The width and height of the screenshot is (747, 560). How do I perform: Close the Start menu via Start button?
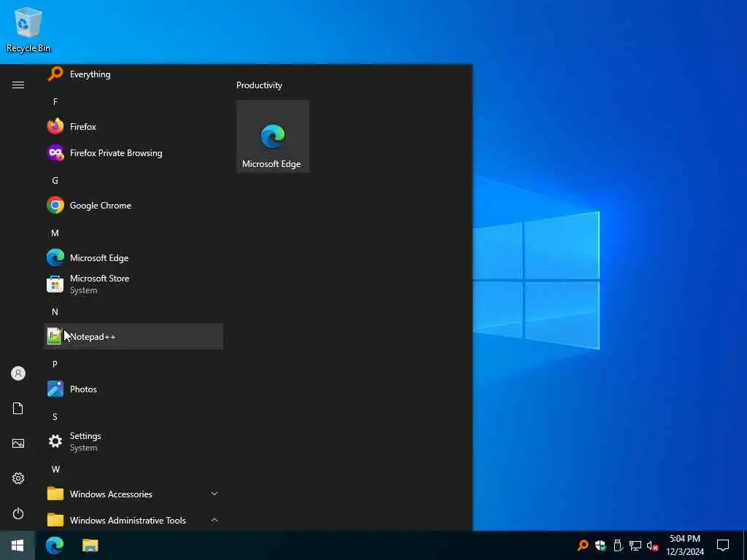(18, 545)
